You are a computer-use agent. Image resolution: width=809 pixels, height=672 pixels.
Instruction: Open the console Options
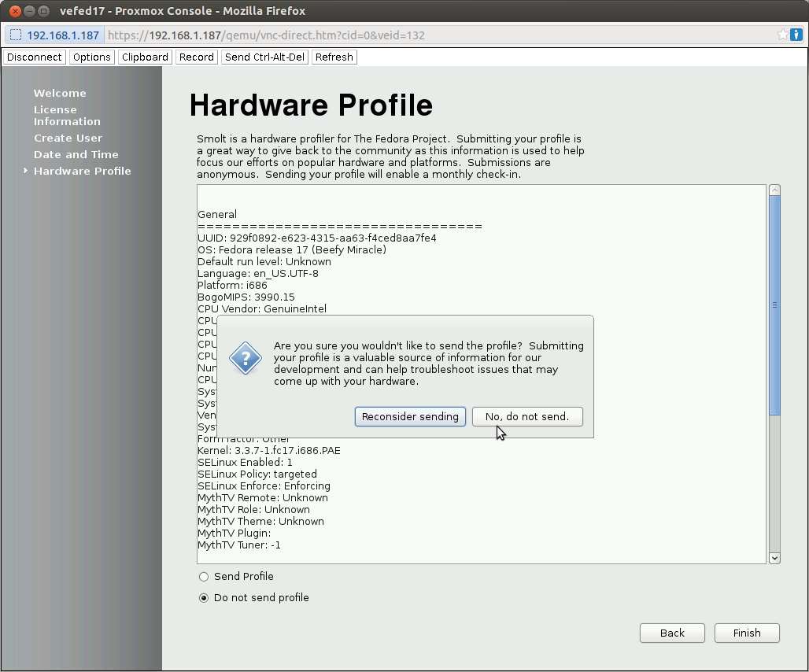pos(91,57)
